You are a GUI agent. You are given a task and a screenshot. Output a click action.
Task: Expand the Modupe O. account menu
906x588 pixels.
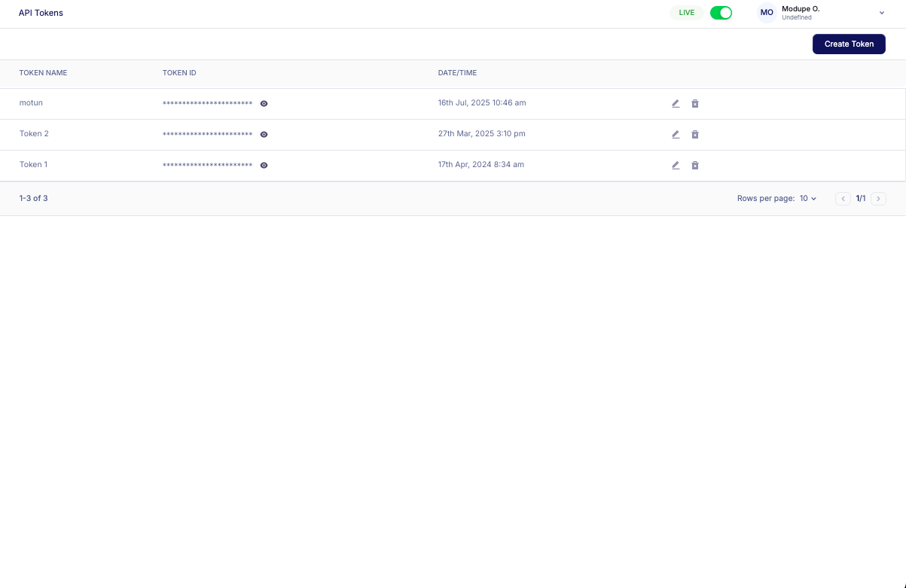point(882,13)
